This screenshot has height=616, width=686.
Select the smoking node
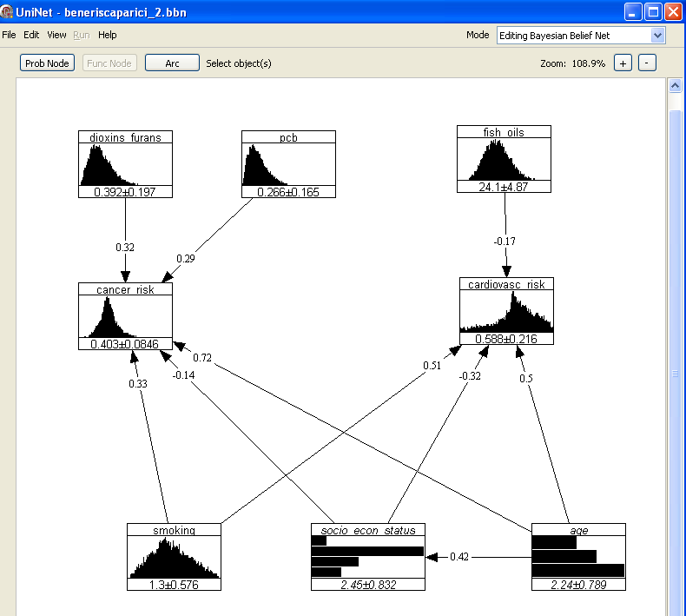click(x=174, y=557)
